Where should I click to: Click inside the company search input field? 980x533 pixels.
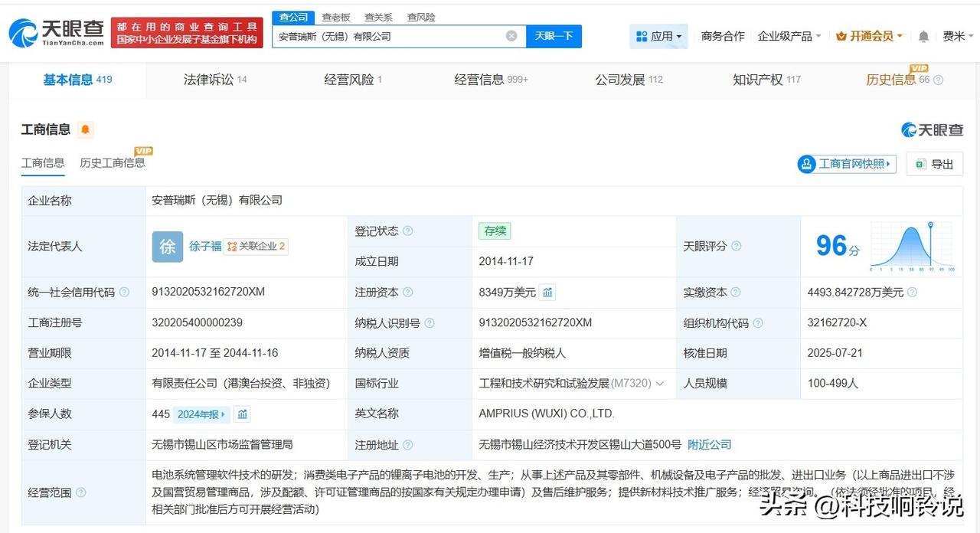[383, 35]
